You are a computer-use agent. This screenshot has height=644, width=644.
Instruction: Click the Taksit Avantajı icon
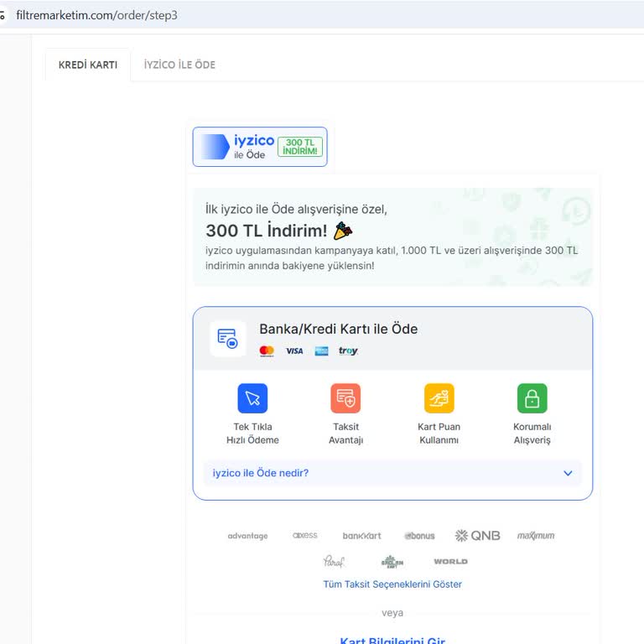tap(345, 398)
